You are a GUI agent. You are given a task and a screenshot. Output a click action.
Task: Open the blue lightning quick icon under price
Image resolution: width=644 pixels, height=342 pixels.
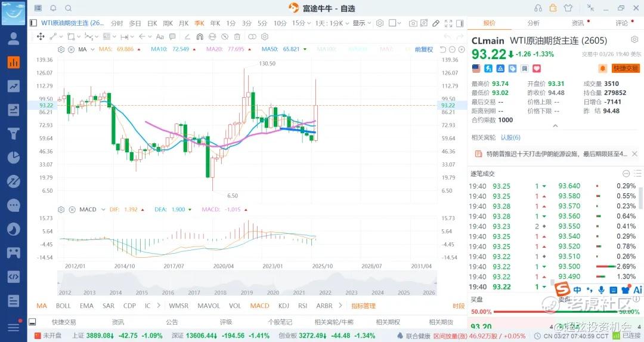pyautogui.click(x=488, y=68)
